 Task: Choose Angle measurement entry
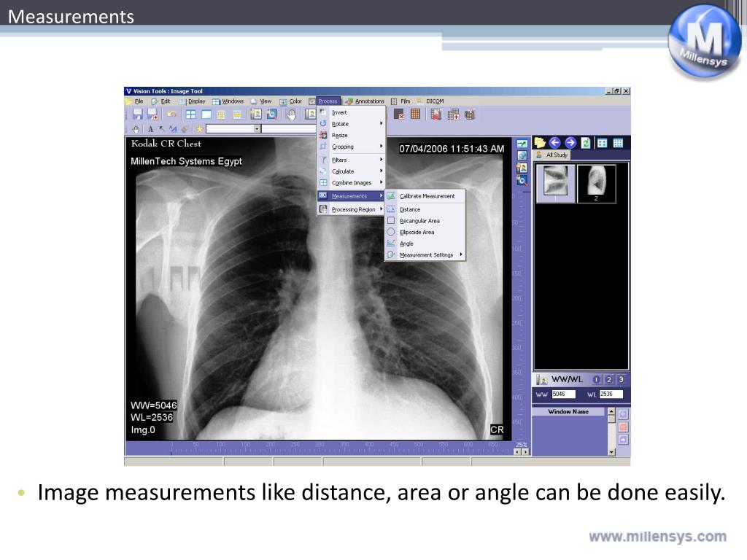point(425,244)
